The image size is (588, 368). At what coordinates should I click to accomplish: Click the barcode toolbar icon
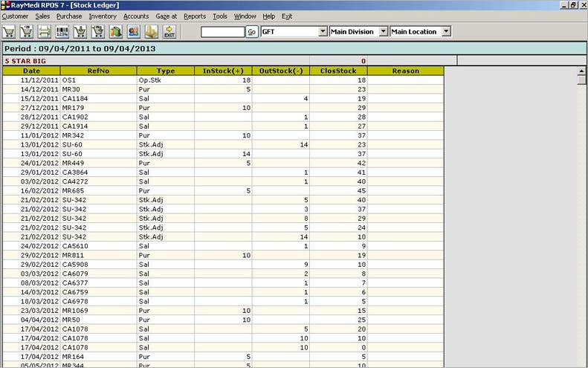point(62,32)
